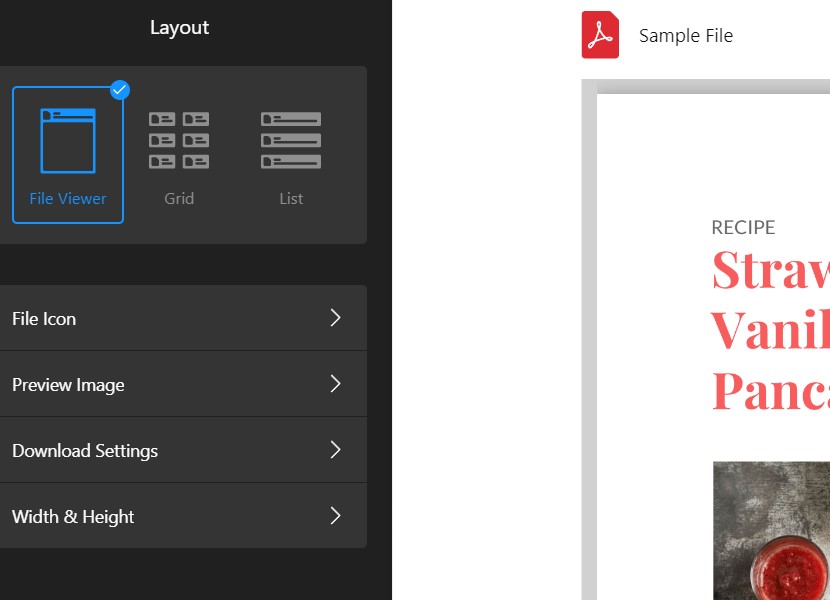
Task: Click the blue checkmark badge on File Viewer
Action: tap(120, 90)
